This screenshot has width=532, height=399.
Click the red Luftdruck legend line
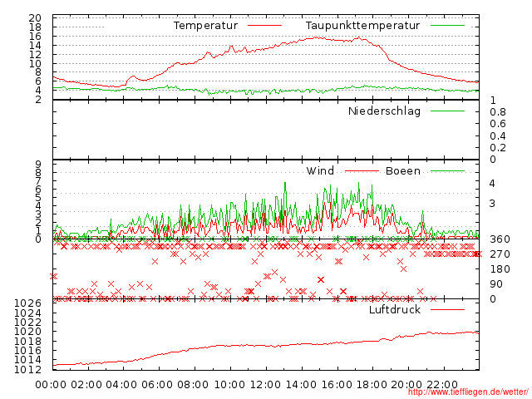(x=447, y=309)
